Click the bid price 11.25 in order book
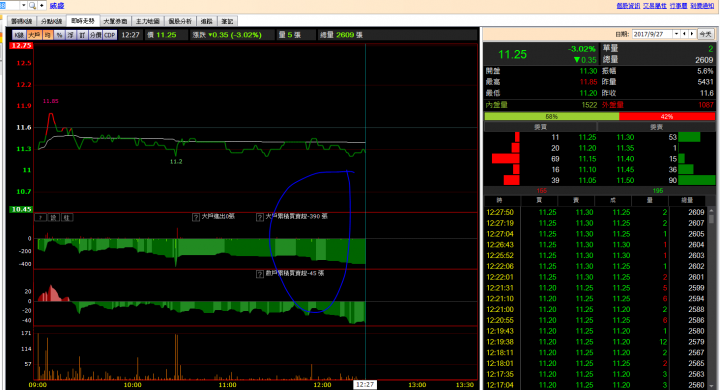This screenshot has height=390, width=720. point(587,137)
